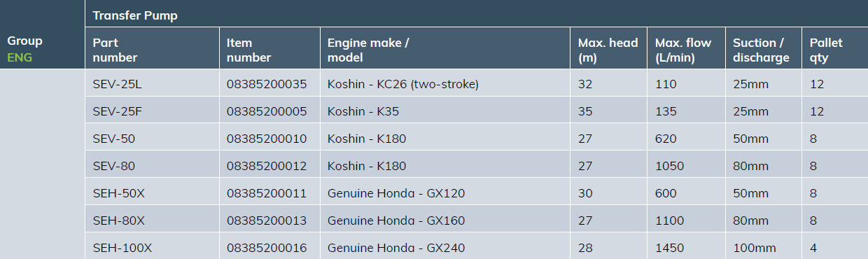Viewport: 868px width, 259px height.
Task: Click part number SEH-80X
Action: 118,220
